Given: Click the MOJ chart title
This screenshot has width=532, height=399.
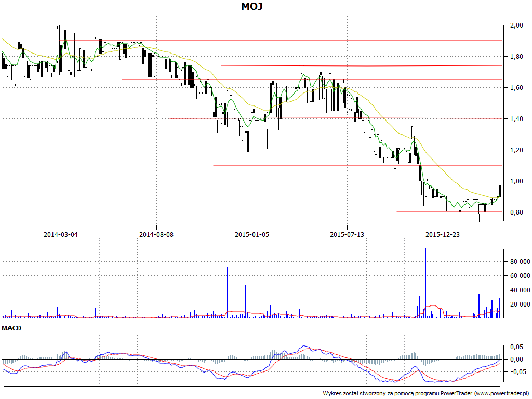Looking at the screenshot, I should [x=252, y=6].
